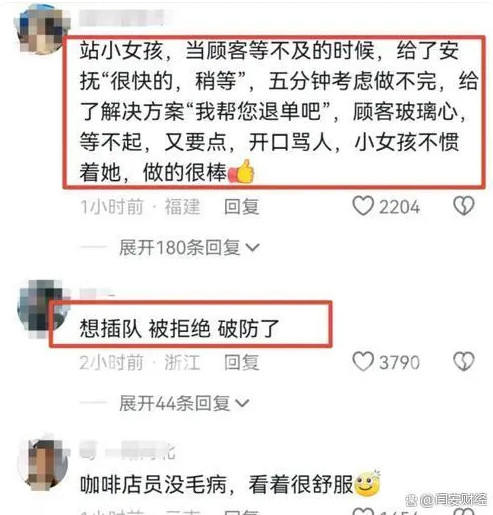Screen dimensions: 493x515
Task: Like the comment with 2204 likes
Action: tap(363, 206)
